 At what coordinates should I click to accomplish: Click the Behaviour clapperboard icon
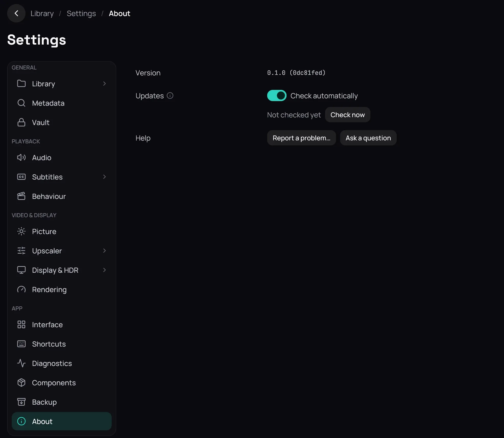coord(21,196)
